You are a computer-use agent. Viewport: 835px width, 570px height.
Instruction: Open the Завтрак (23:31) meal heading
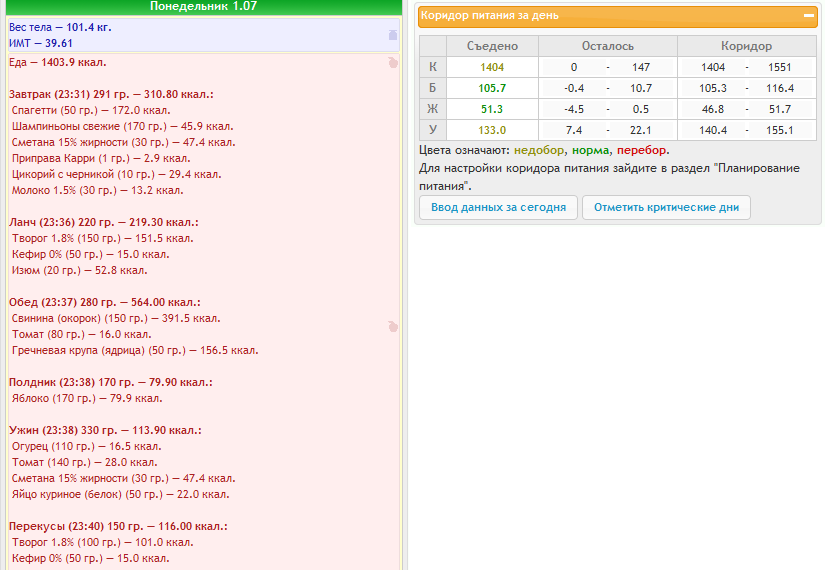(111, 94)
